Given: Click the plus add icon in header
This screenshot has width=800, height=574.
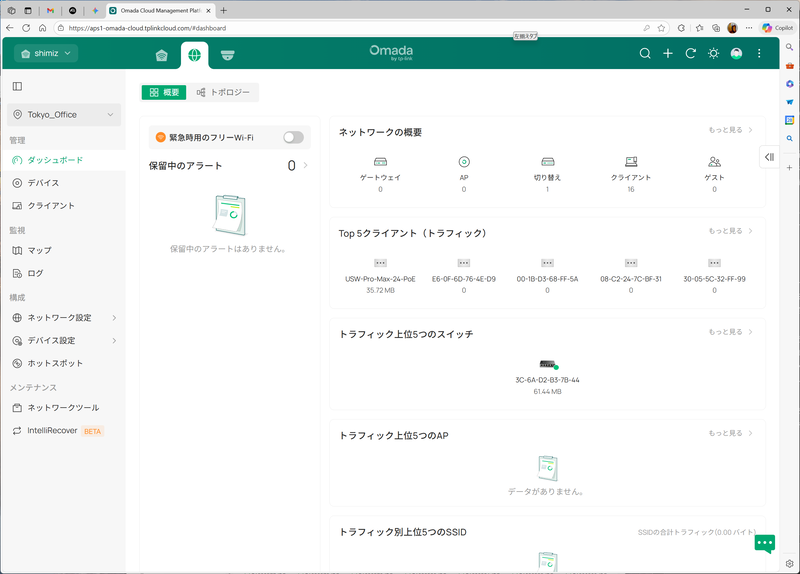Looking at the screenshot, I should (668, 53).
